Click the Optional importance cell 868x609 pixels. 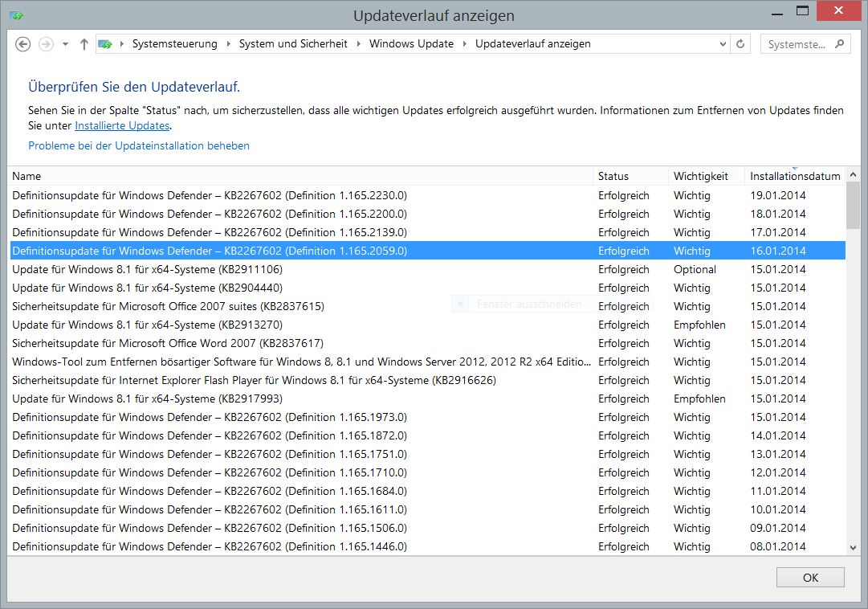click(695, 269)
